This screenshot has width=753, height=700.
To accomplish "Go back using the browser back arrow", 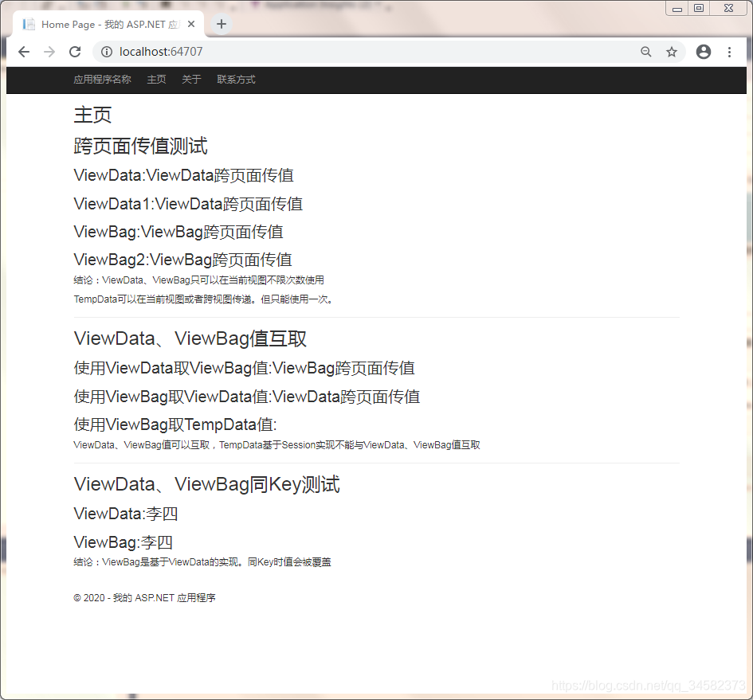I will (x=24, y=52).
